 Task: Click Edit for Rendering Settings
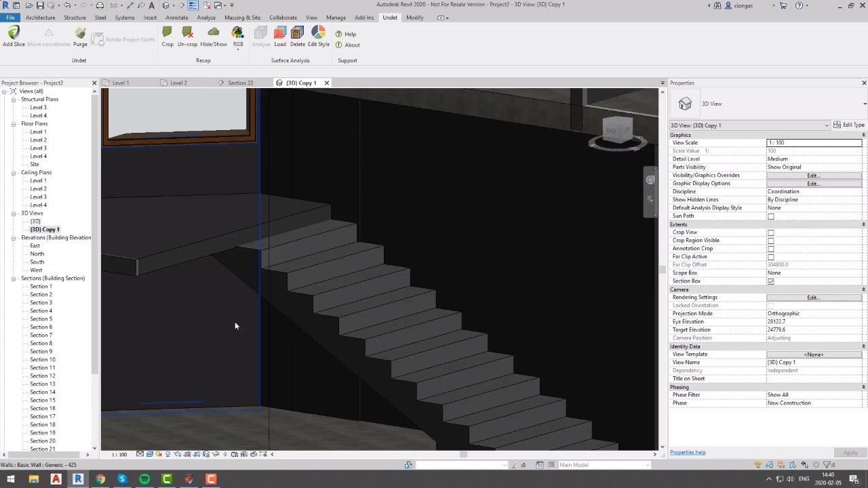(814, 298)
